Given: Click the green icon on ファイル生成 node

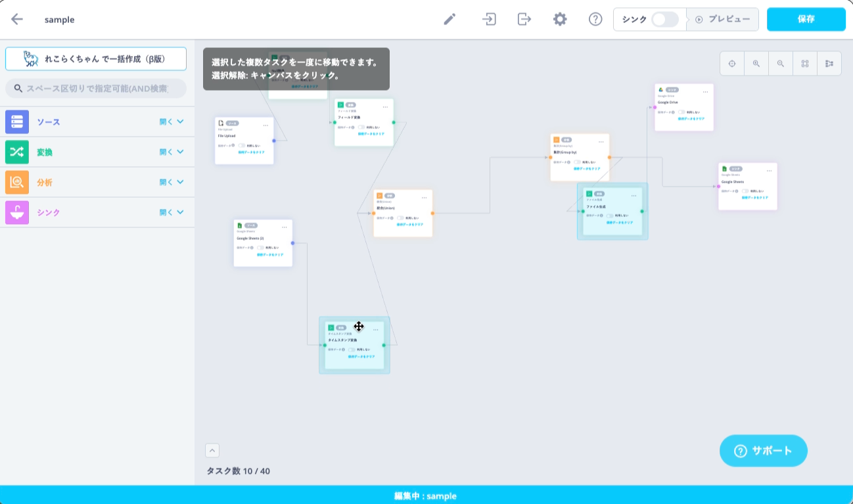Looking at the screenshot, I should [x=589, y=194].
